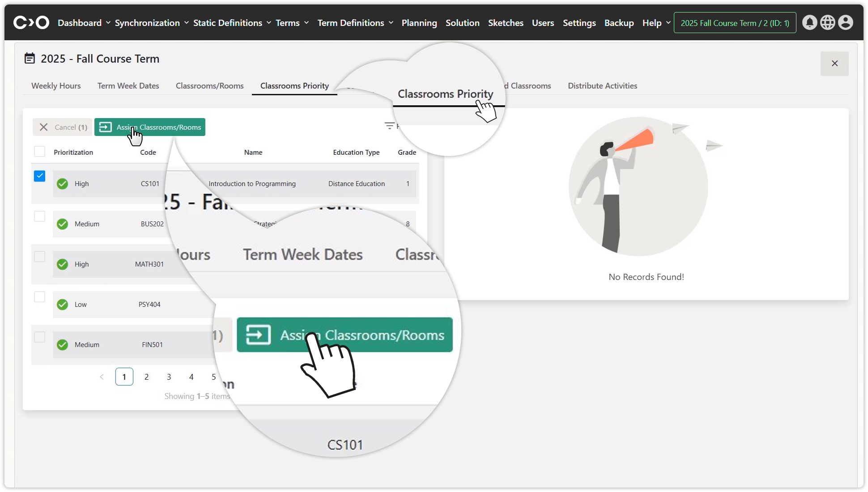Click calendar icon beside 2025 - Fall Course Term
The image size is (868, 492).
pyautogui.click(x=30, y=59)
